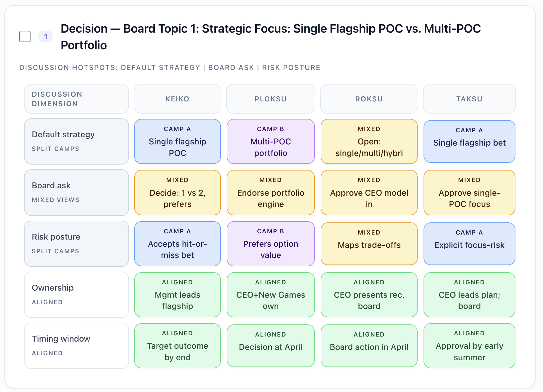Open Ploksu's CEO+New Games own cell
This screenshot has height=392, width=543.
point(271,295)
